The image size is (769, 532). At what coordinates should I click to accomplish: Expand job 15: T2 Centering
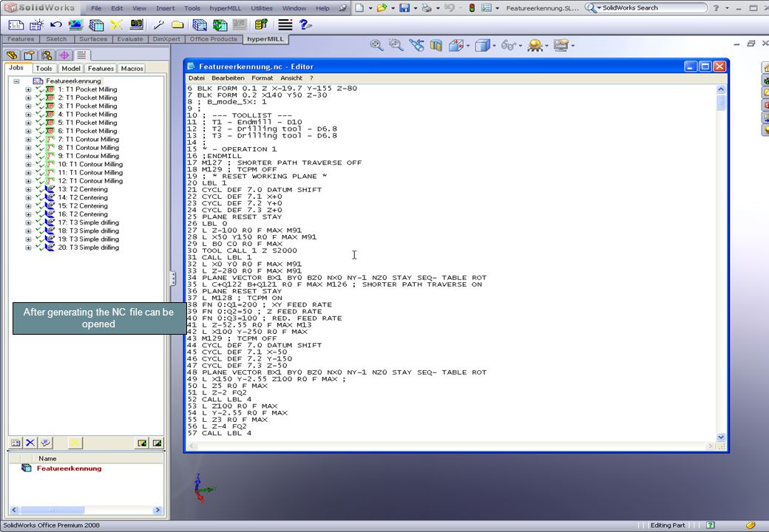pos(28,206)
